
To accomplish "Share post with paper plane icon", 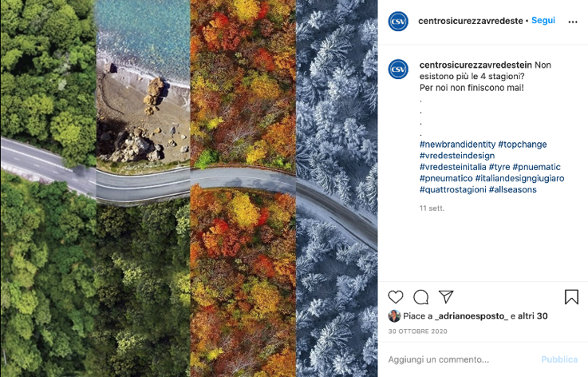I will coord(446,296).
